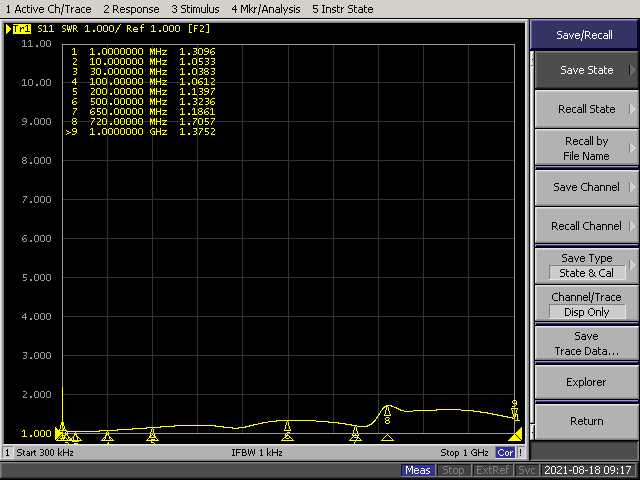Viewport: 640px width, 480px height.
Task: Click the S11 measurement parameter label
Action: click(x=45, y=29)
